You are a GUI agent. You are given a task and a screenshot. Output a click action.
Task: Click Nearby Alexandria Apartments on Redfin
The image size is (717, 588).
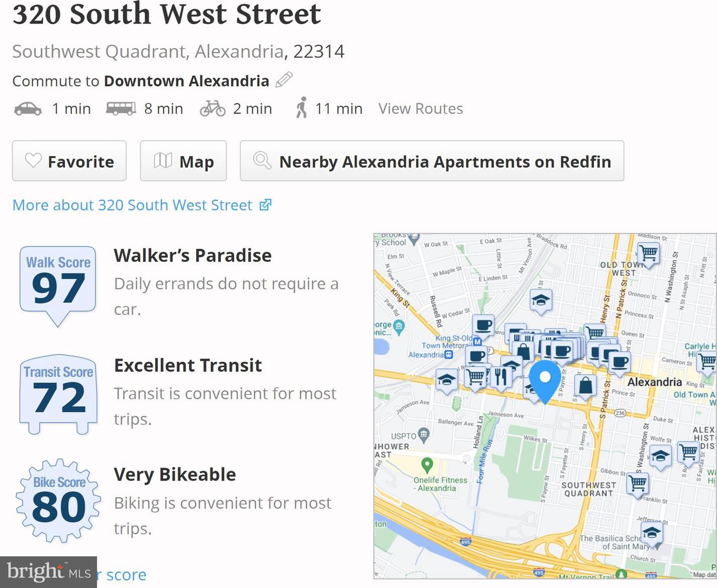click(x=432, y=161)
